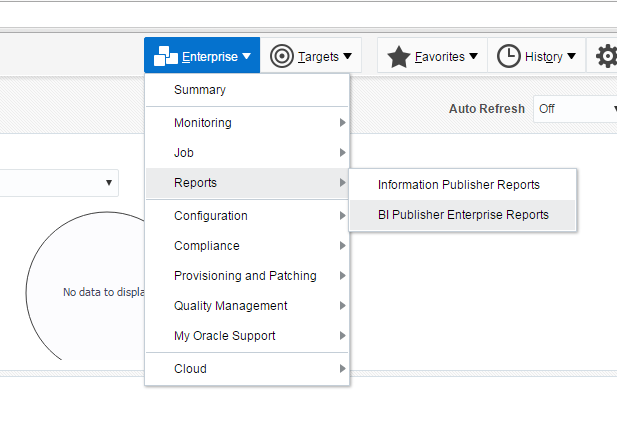617x428 pixels.
Task: Open the My Oracle Support submenu
Action: (x=247, y=336)
